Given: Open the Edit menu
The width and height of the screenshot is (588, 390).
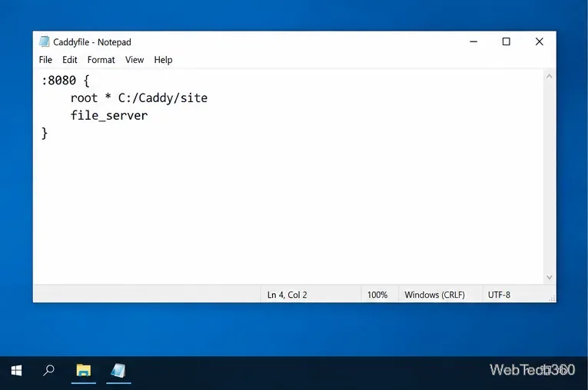Looking at the screenshot, I should pos(70,60).
